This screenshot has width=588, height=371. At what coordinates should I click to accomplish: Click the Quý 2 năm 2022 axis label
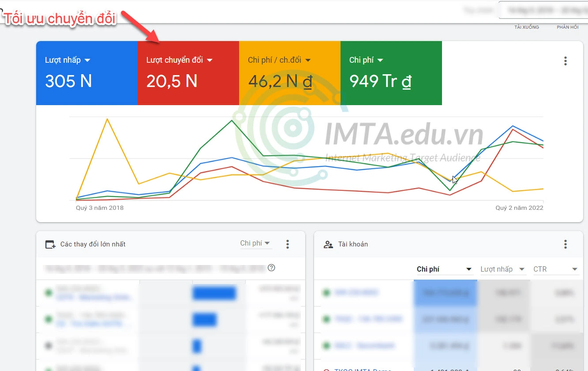pos(519,208)
